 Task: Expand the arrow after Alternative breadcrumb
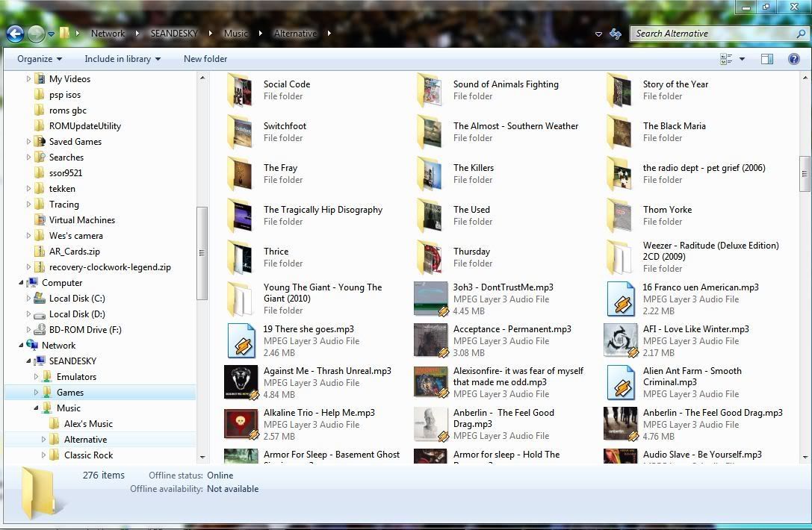click(329, 34)
